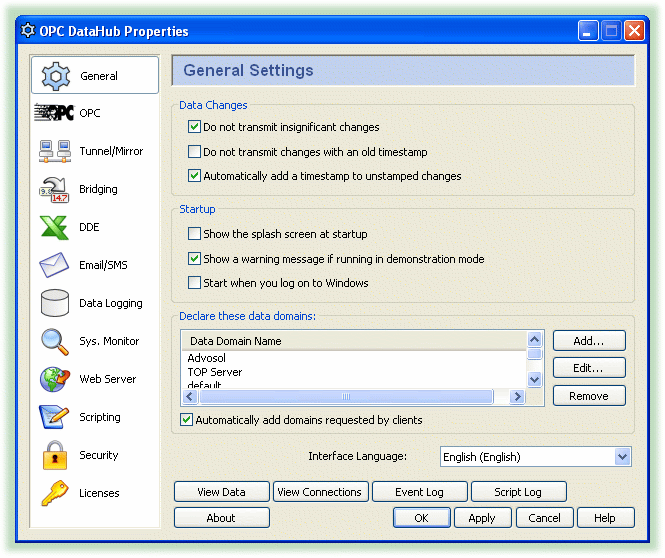Click the title bar gear icon
Screen dimensions: 665x558
(x=28, y=31)
